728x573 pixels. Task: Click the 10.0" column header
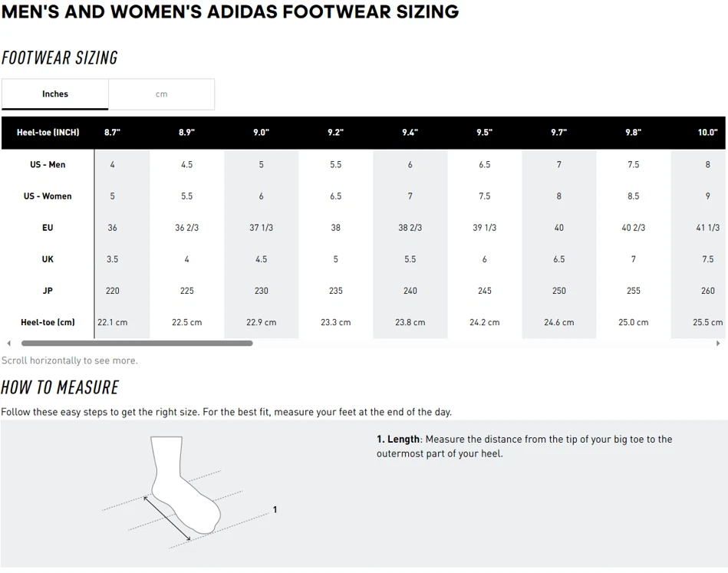[x=707, y=133]
